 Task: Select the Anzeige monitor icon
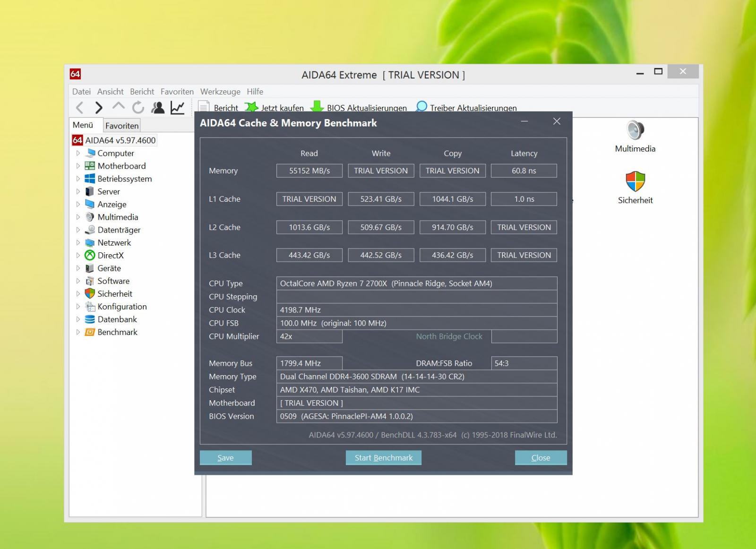(x=90, y=204)
